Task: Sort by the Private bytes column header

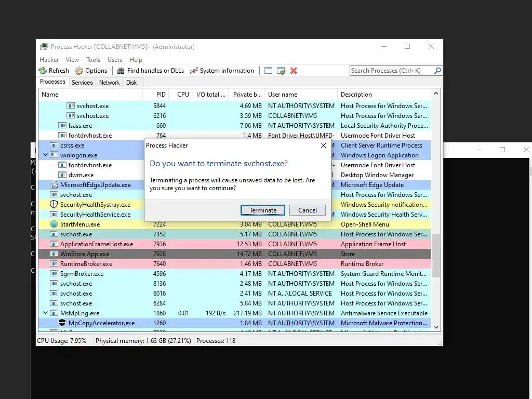Action: (247, 95)
